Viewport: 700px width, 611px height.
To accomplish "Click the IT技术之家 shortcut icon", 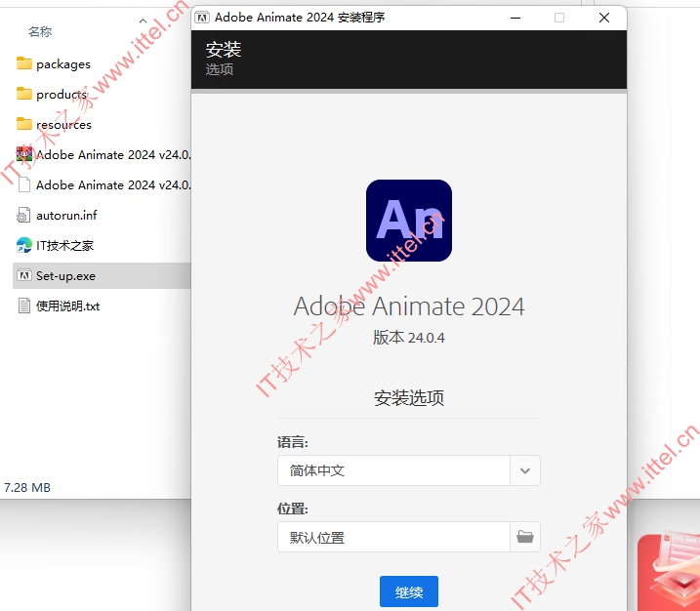I will click(x=24, y=245).
